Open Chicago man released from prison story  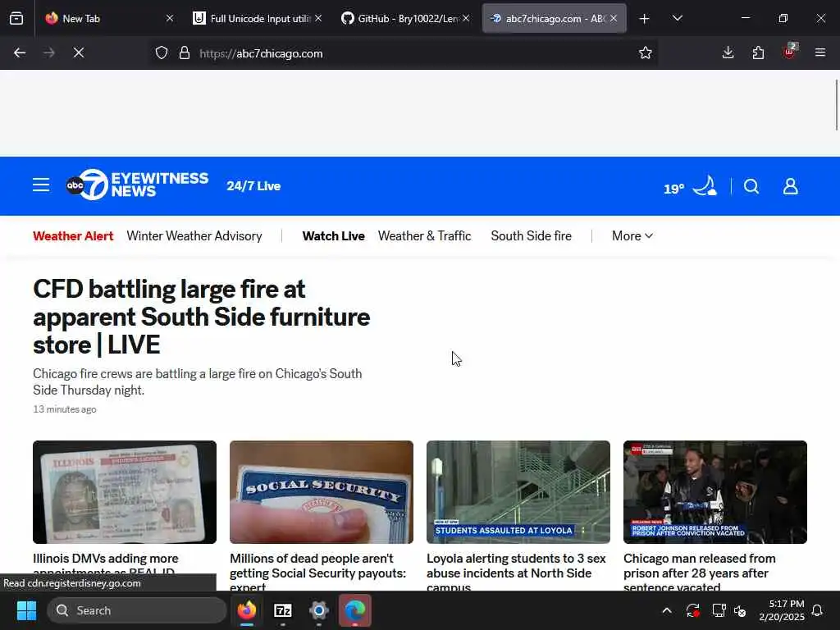(x=699, y=572)
